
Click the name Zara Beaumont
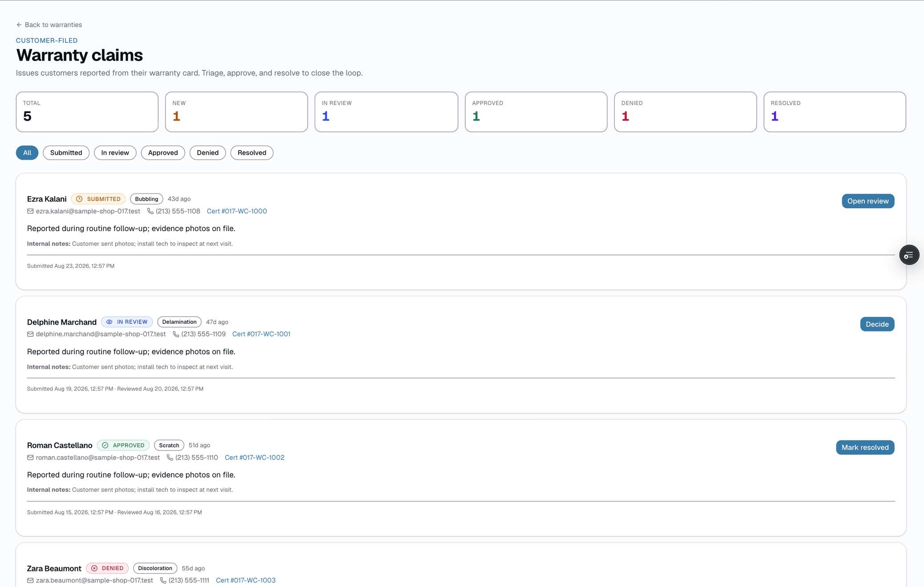coord(54,568)
